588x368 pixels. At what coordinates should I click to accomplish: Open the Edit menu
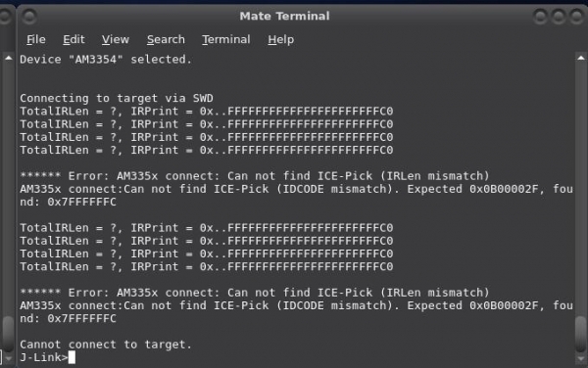(x=73, y=39)
